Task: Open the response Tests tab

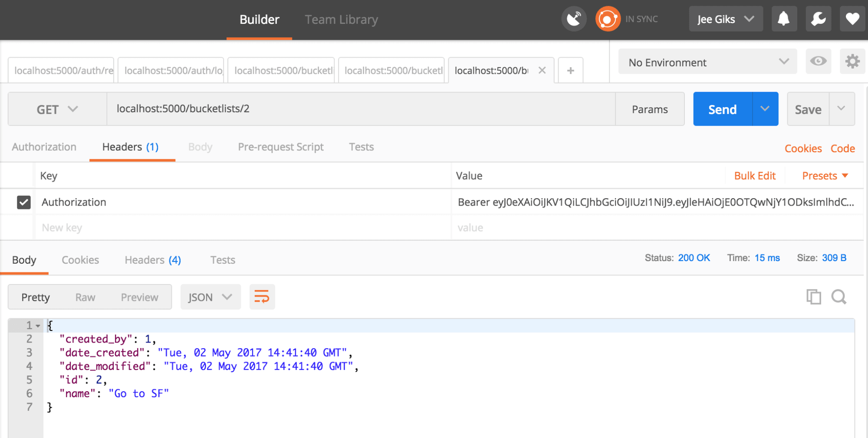Action: 223,260
